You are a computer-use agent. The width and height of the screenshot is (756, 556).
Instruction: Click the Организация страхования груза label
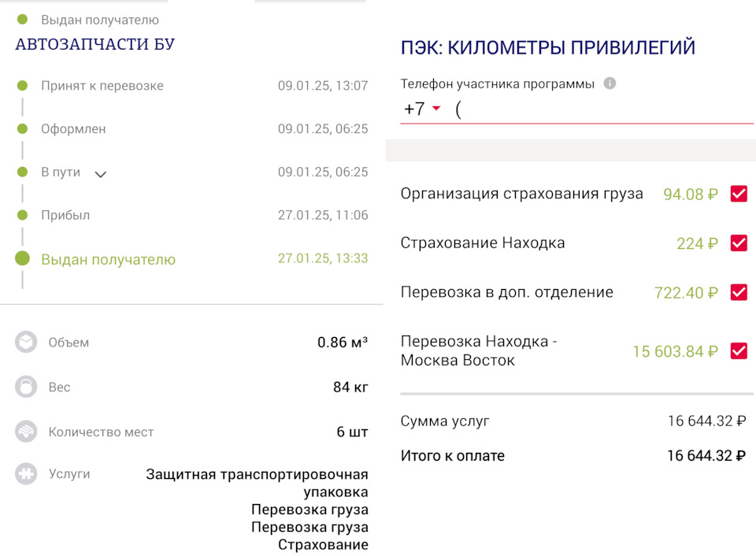pyautogui.click(x=521, y=194)
